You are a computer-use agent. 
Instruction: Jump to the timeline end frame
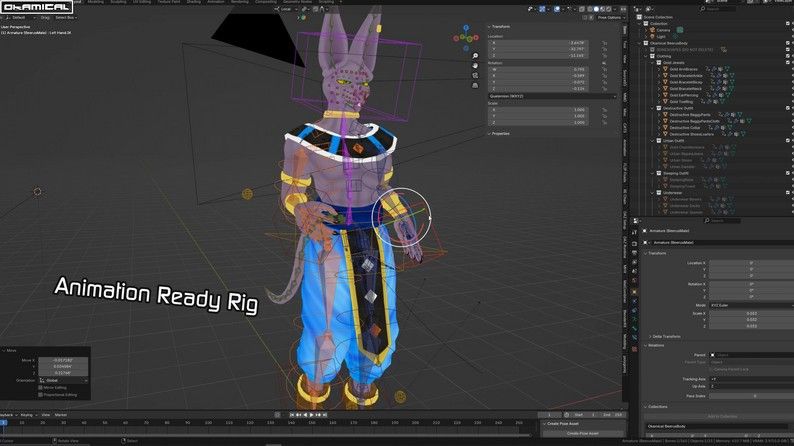(325, 415)
